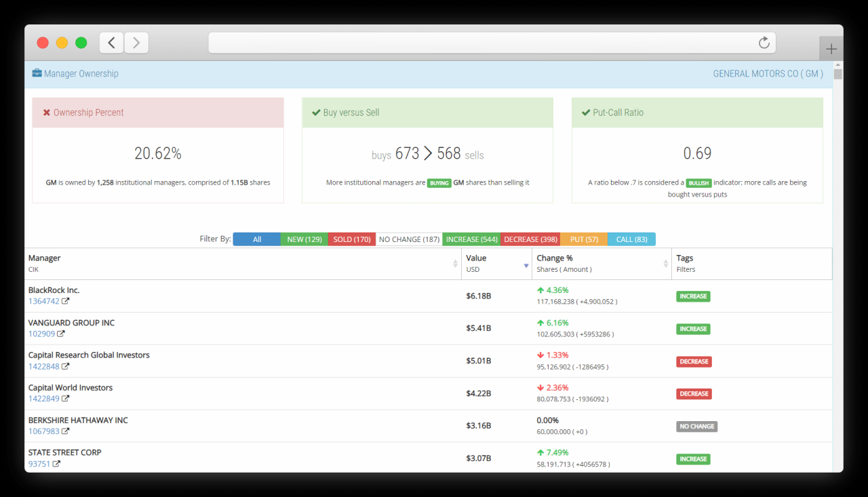Click INCREASE tag in BlackRock row

coord(693,296)
